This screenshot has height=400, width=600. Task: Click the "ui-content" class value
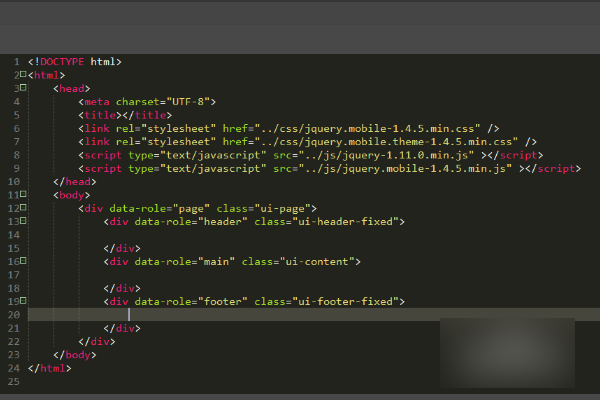317,262
